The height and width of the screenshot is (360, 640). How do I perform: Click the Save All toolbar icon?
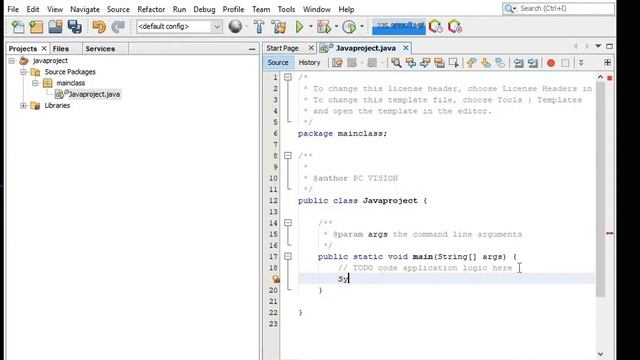(74, 27)
